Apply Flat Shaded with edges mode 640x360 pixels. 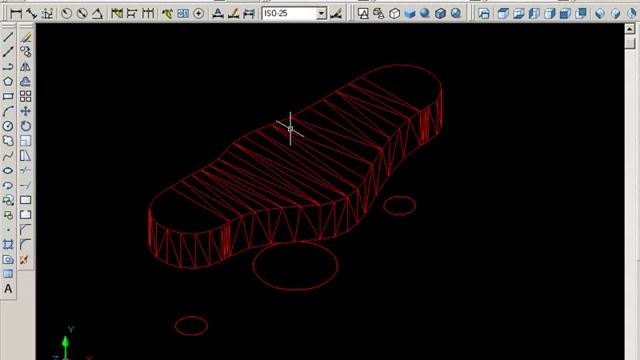pyautogui.click(x=440, y=13)
